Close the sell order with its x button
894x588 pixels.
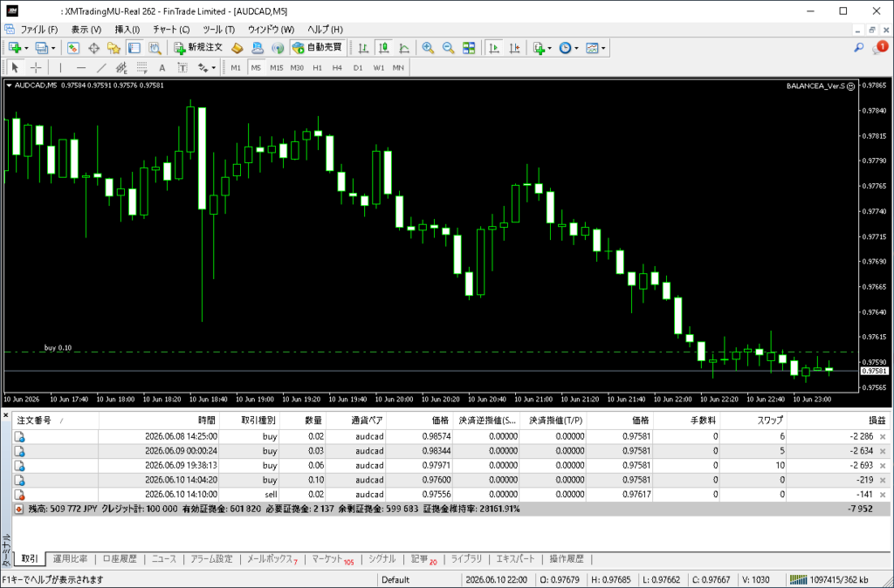tap(883, 495)
